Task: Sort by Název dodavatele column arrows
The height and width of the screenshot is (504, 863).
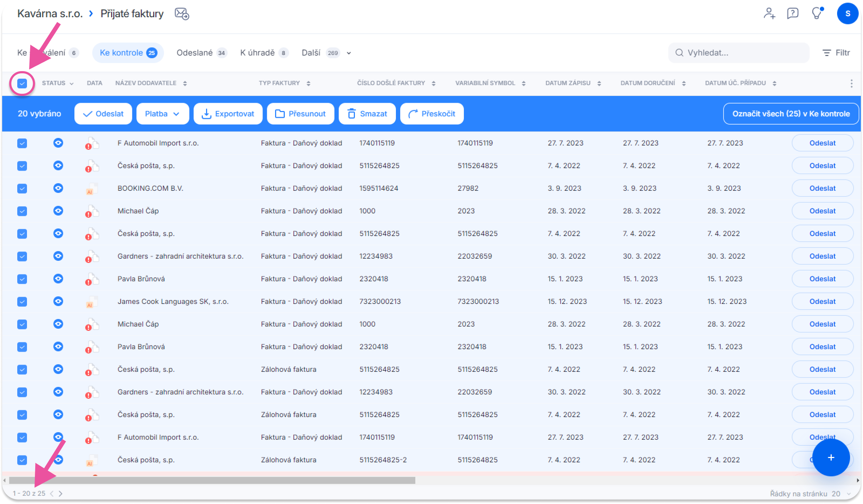Action: (x=185, y=83)
